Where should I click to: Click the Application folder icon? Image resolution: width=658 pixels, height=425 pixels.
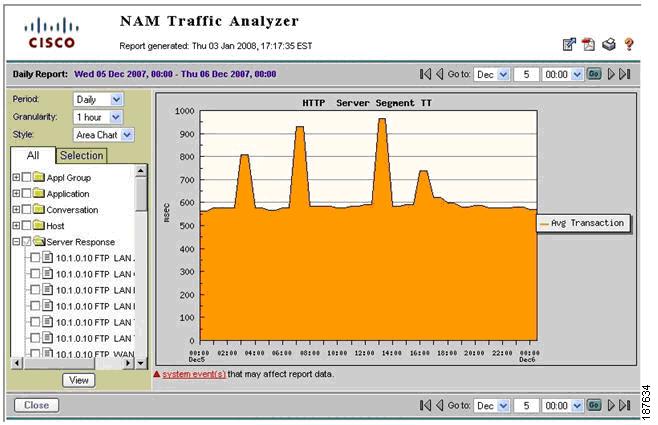(39, 193)
